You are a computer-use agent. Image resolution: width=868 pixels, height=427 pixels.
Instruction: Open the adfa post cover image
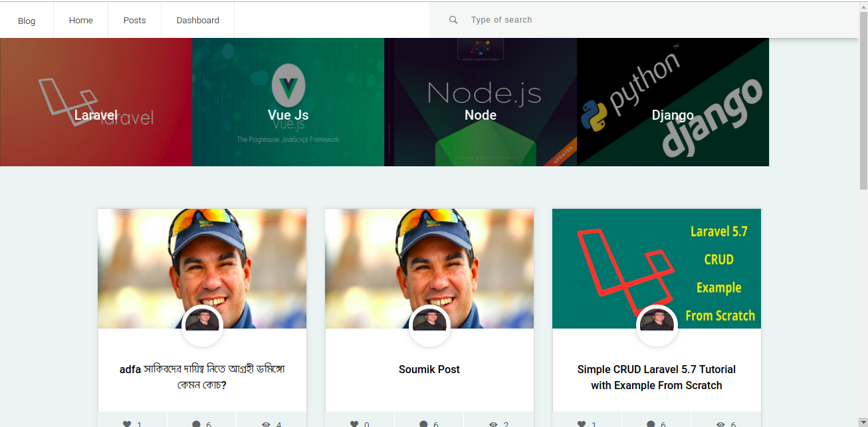coord(202,269)
